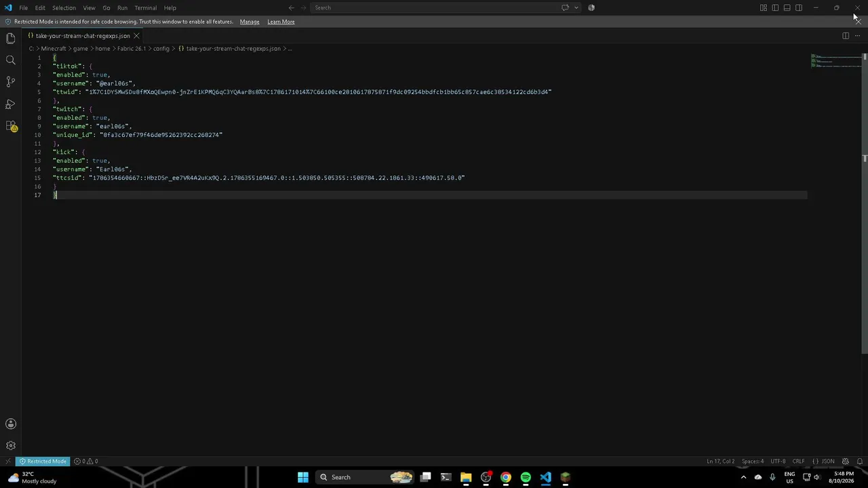Open the Accounts menu icon
Image resolution: width=868 pixels, height=488 pixels.
pyautogui.click(x=11, y=424)
